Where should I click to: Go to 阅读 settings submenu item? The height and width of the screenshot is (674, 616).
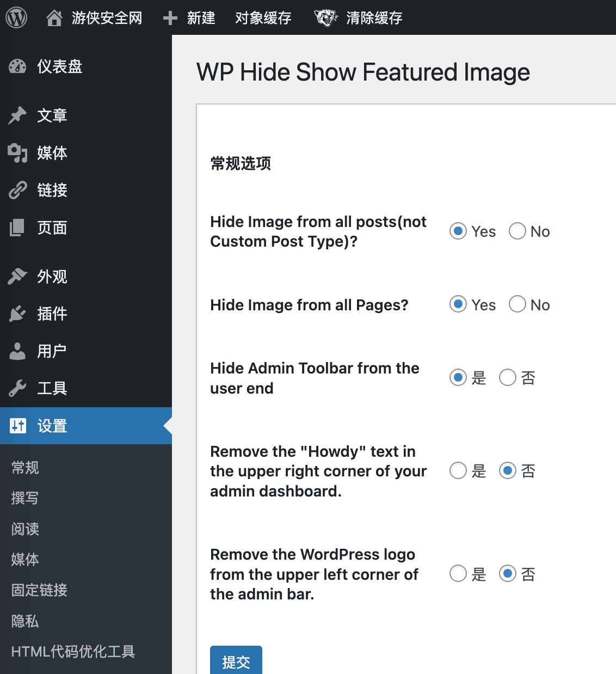click(x=25, y=529)
